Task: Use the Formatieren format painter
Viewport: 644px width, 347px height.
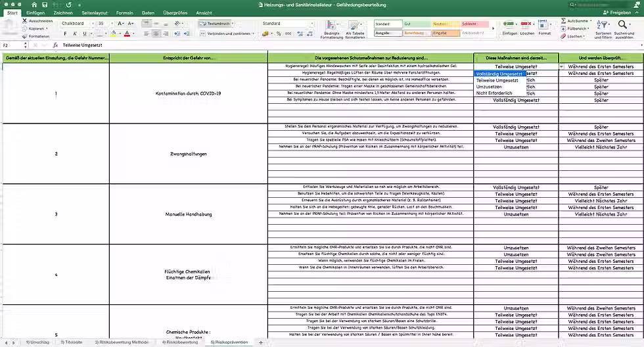Action: point(36,36)
